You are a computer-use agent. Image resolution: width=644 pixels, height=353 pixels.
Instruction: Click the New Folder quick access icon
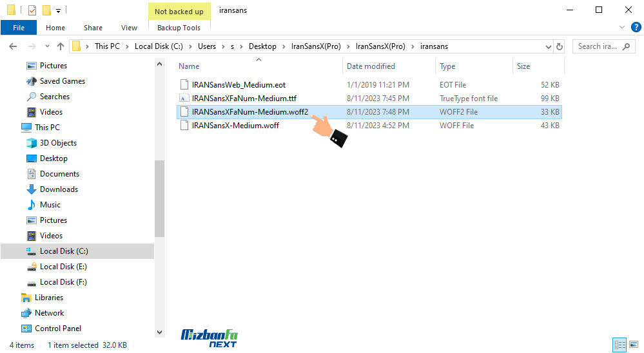click(47, 10)
